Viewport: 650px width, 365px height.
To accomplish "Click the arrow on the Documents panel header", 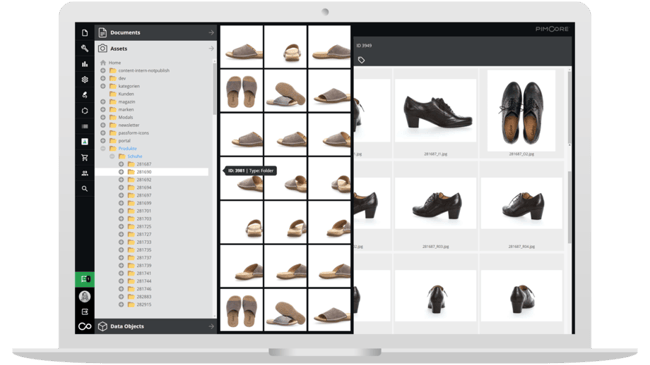I will (x=211, y=32).
